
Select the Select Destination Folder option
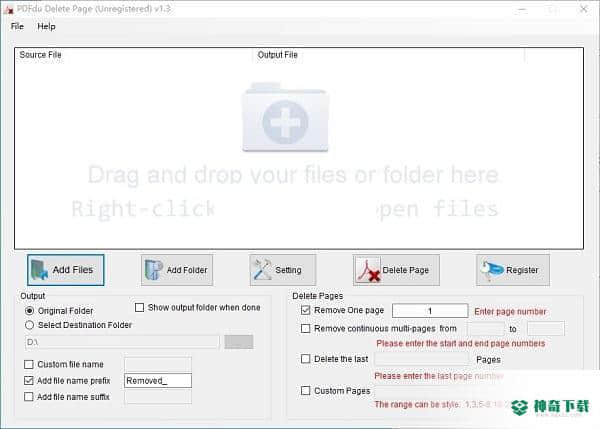click(29, 325)
